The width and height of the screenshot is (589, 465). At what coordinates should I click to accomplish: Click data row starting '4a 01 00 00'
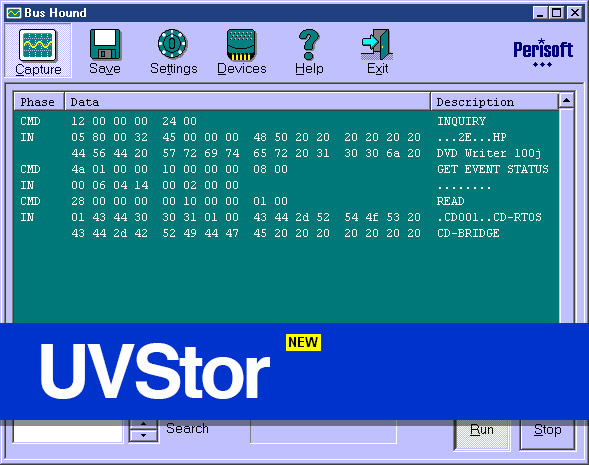(180, 169)
